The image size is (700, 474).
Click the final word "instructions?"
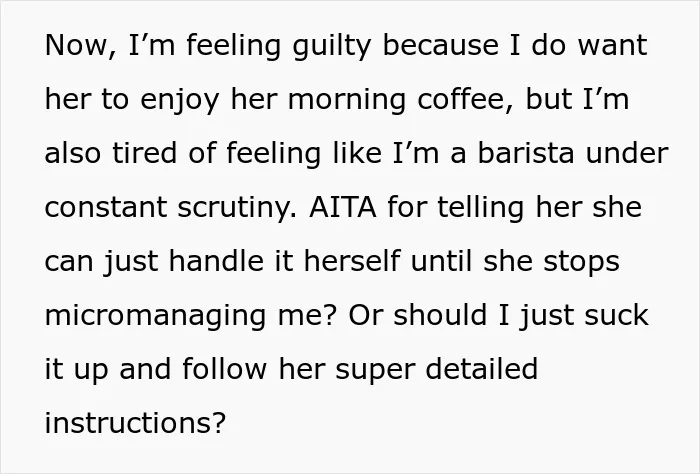coord(136,423)
